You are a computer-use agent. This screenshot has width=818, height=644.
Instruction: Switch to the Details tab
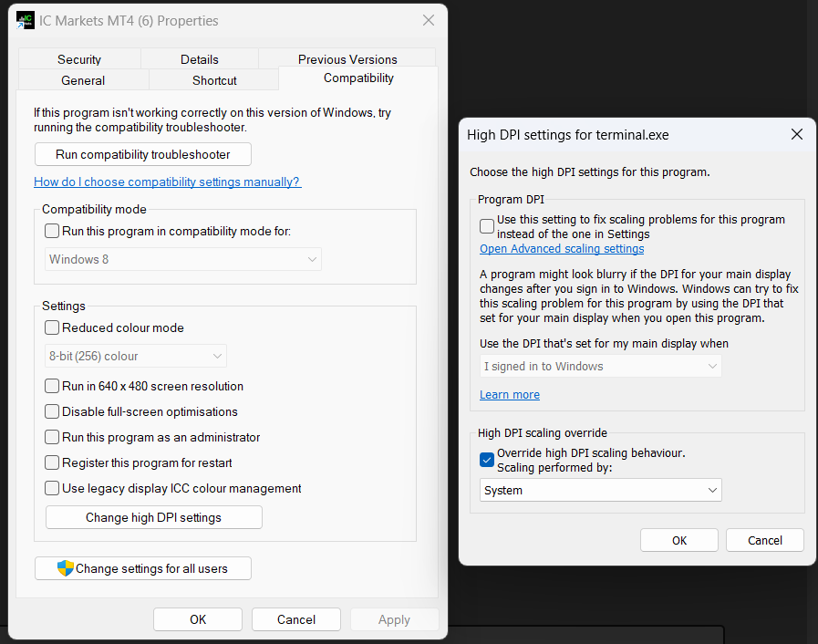click(200, 59)
